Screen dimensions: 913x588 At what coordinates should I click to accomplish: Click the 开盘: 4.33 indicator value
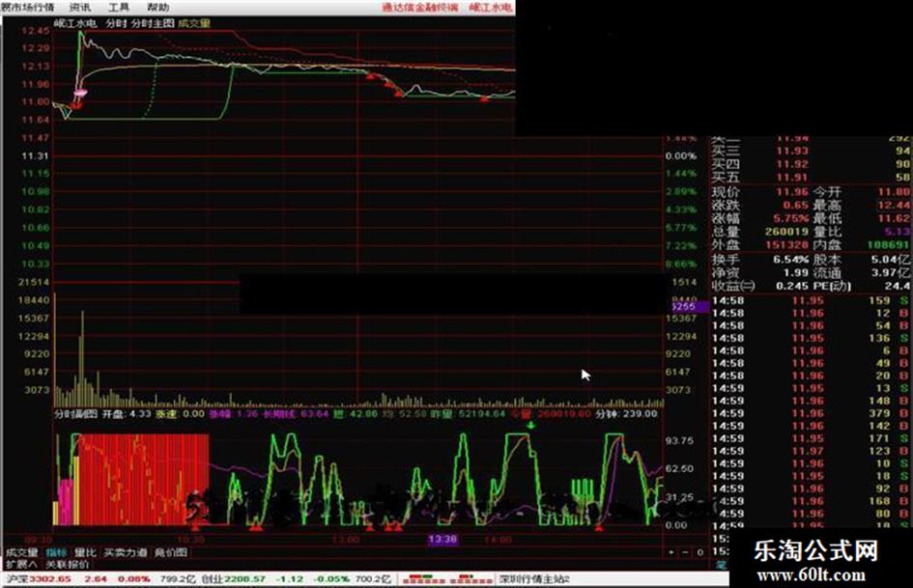127,414
